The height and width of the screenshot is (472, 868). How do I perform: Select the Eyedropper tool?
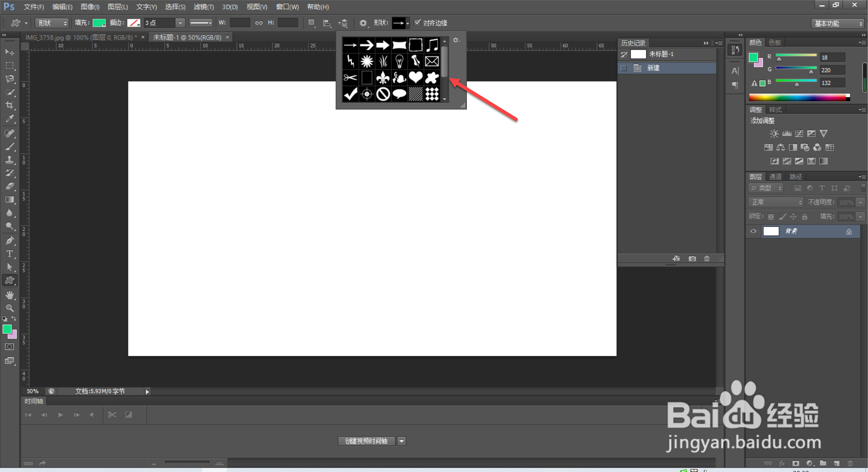coord(10,119)
